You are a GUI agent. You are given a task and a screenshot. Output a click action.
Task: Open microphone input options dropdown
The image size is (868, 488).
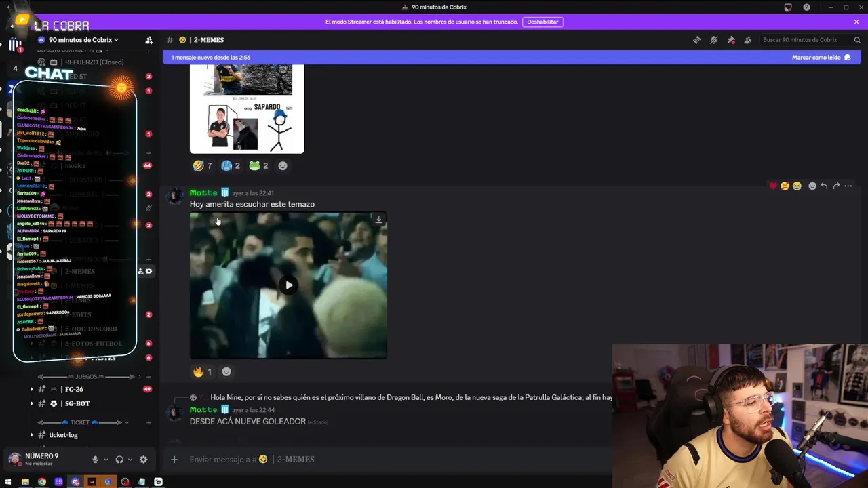[x=106, y=460]
